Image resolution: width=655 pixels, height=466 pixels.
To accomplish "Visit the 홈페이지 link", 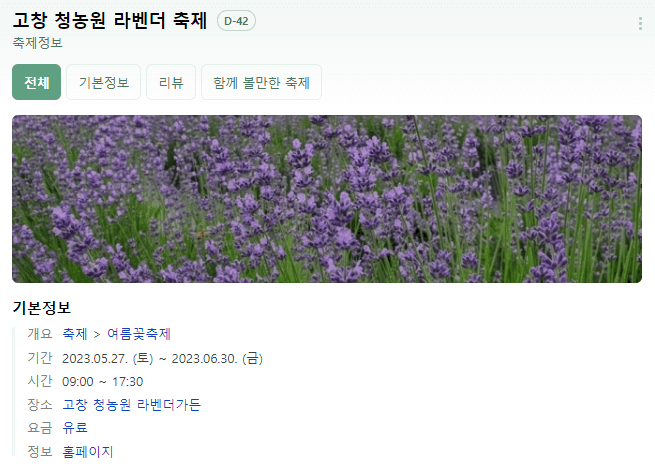I will point(88,452).
